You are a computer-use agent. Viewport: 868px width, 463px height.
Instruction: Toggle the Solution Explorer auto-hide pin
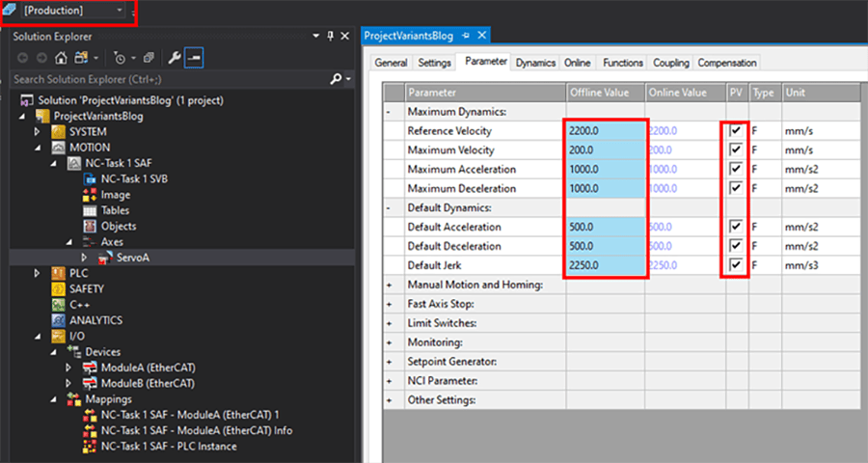pyautogui.click(x=331, y=36)
